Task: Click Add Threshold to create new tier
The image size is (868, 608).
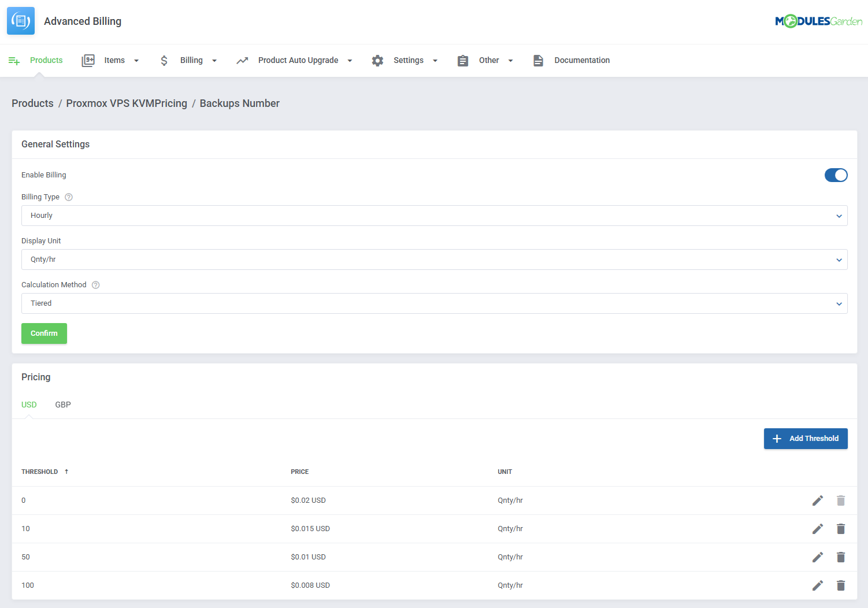Action: [x=806, y=438]
